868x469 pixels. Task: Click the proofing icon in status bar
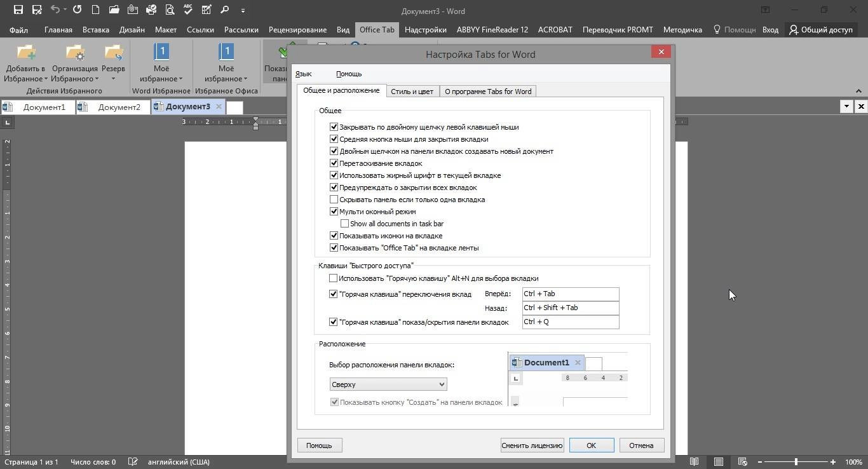133,462
